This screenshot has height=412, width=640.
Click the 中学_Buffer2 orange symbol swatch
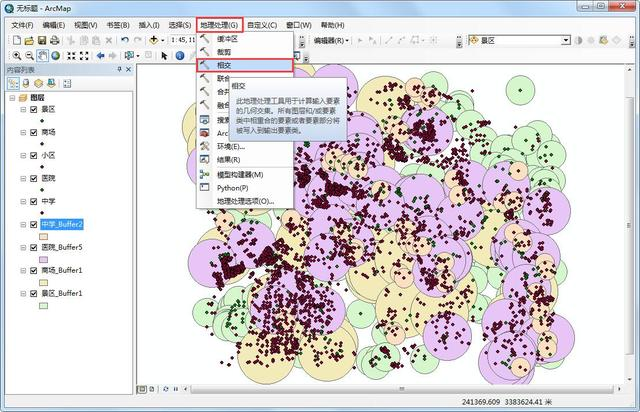coord(43,236)
